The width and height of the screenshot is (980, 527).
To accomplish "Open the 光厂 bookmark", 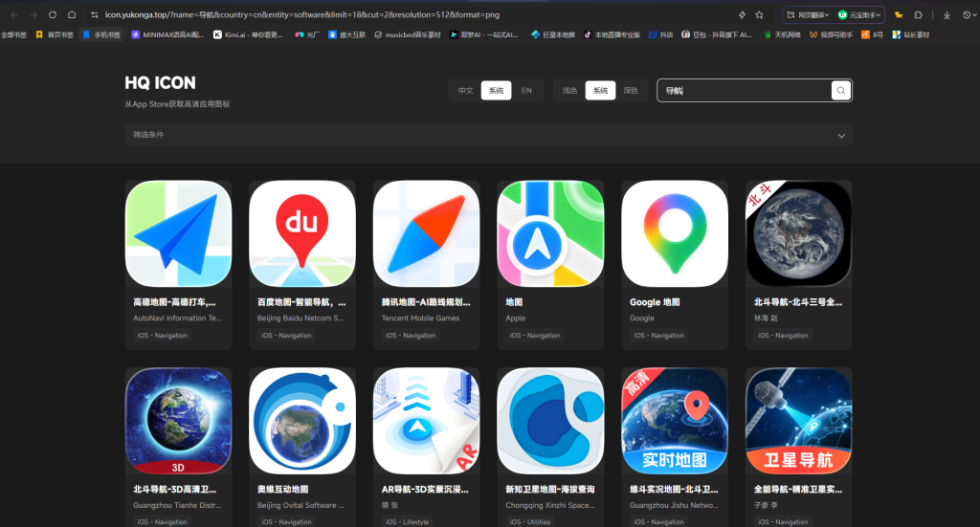I will click(x=307, y=35).
